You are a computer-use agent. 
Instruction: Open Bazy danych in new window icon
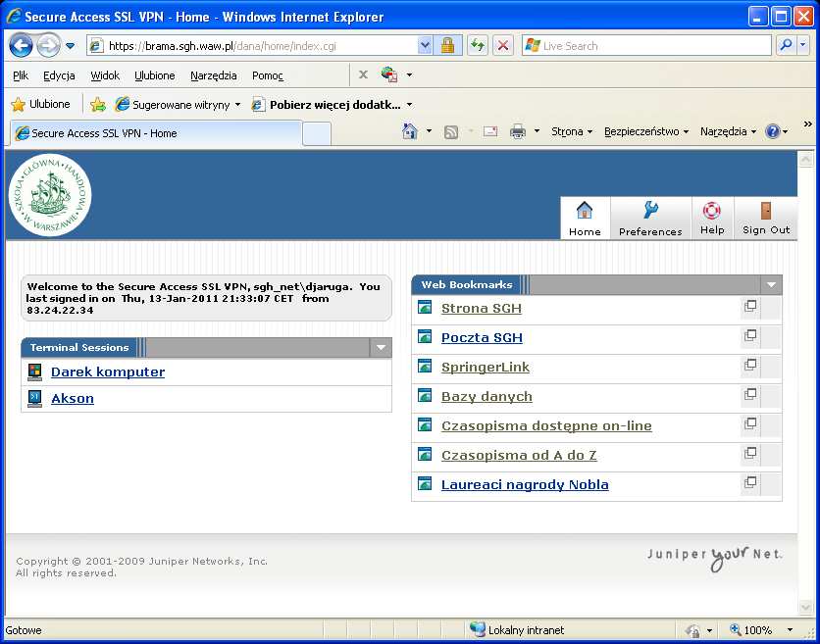(x=750, y=394)
